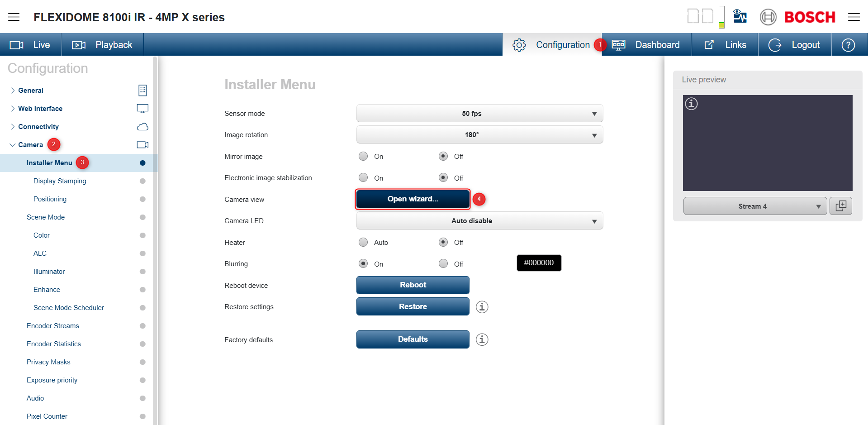
Task: Open the Image rotation dropdown
Action: coord(479,135)
